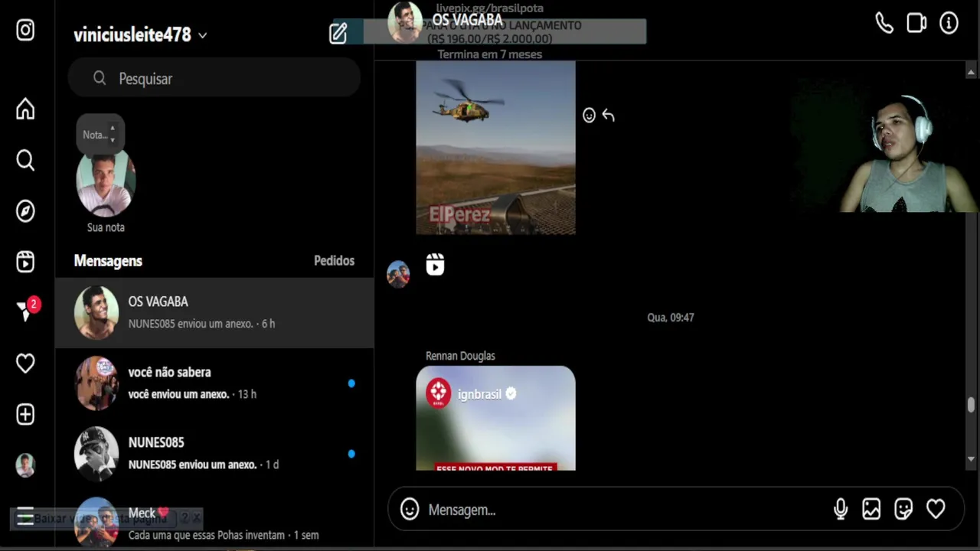Open Nota bubble above avatar
Screen dimensions: 980x551
[x=100, y=135]
